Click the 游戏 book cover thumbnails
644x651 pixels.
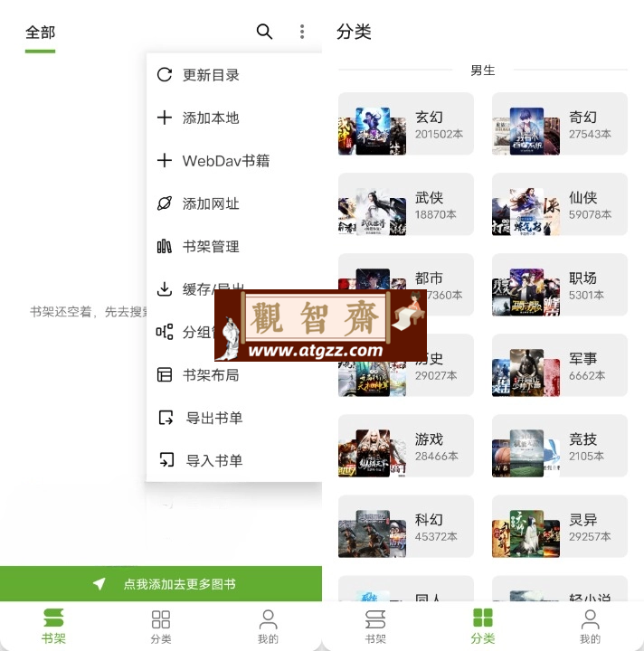pyautogui.click(x=373, y=453)
